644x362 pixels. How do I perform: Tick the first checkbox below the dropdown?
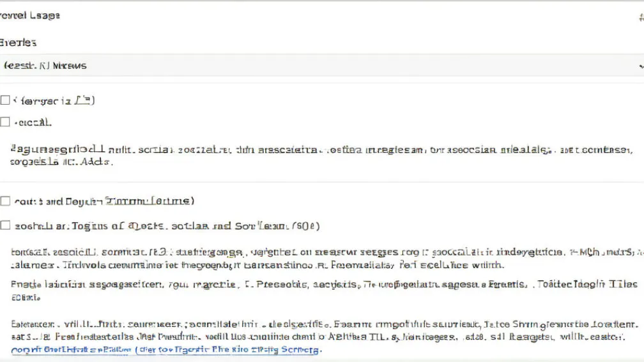pos(5,100)
